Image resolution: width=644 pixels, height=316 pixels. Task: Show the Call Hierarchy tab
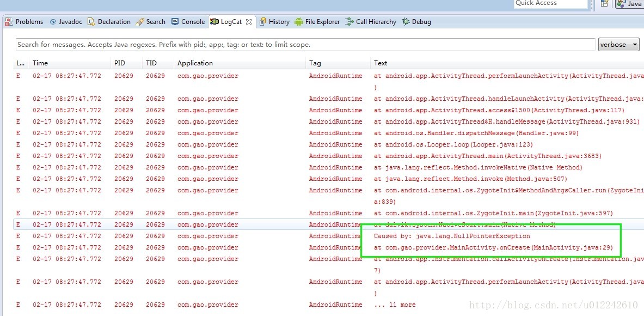(x=371, y=22)
